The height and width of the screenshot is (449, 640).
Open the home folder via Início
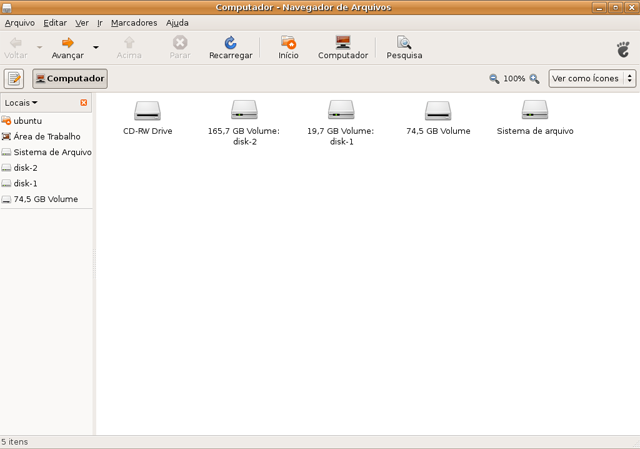[x=289, y=48]
